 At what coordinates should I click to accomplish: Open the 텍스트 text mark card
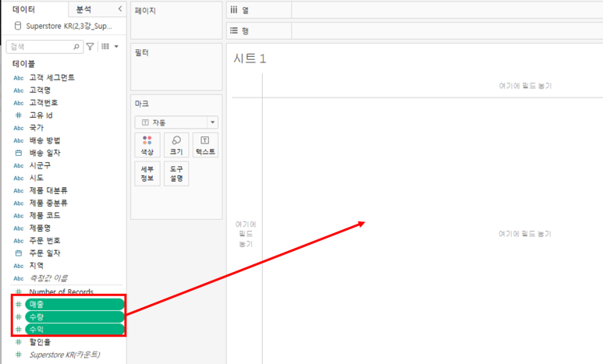205,145
